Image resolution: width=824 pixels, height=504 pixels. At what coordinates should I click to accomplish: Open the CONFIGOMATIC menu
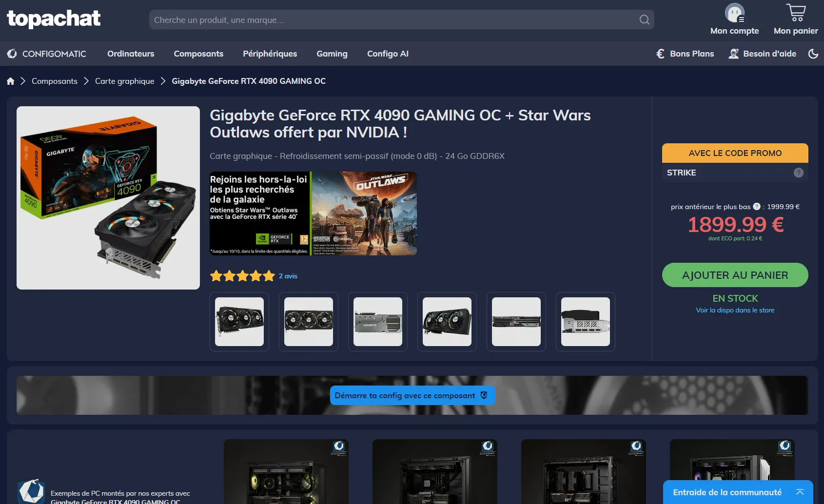(47, 54)
